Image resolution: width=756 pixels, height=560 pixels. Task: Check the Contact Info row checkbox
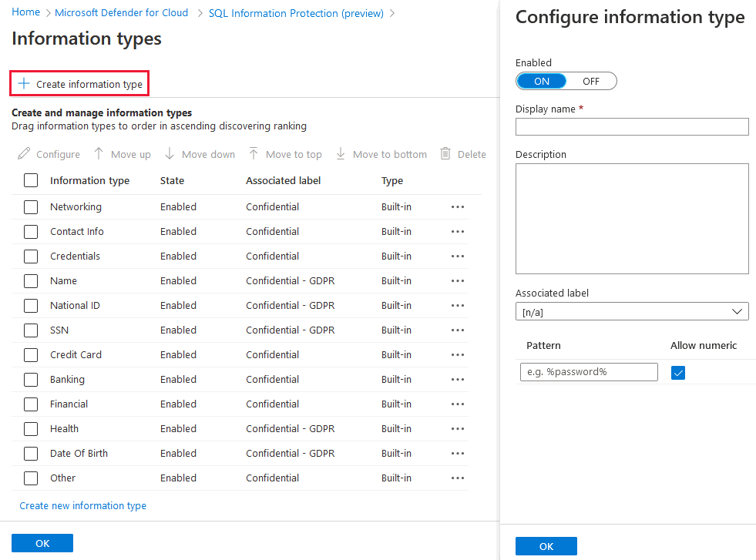coord(31,231)
